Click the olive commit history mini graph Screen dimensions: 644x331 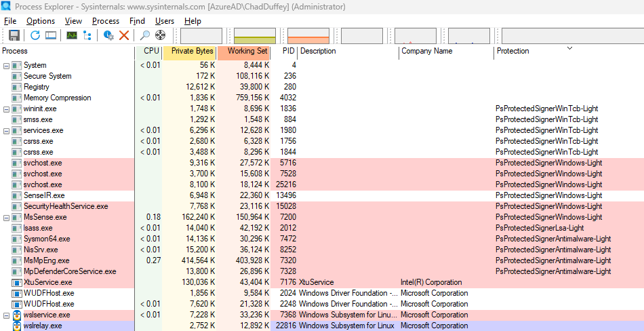[255, 36]
